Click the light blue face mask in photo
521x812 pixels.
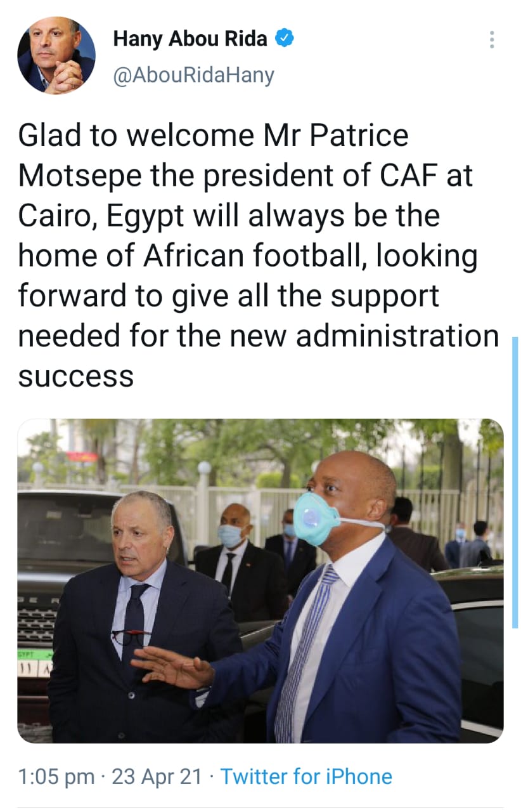(317, 518)
